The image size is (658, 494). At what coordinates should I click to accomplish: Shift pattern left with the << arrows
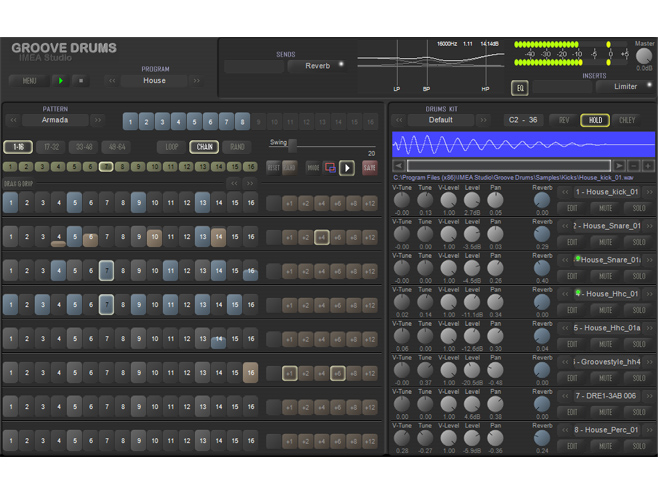pos(234,183)
